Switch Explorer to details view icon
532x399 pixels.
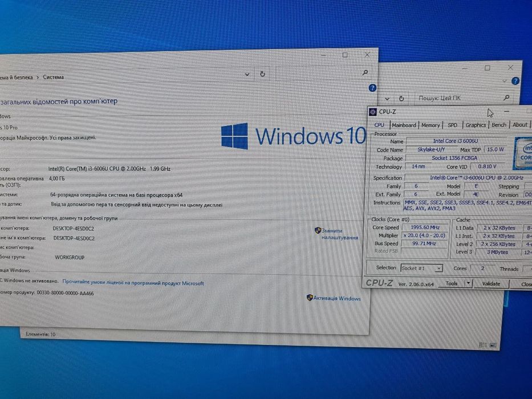(482, 345)
